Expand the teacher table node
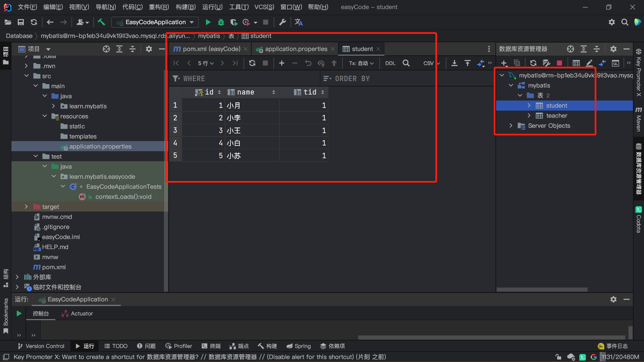 click(529, 116)
